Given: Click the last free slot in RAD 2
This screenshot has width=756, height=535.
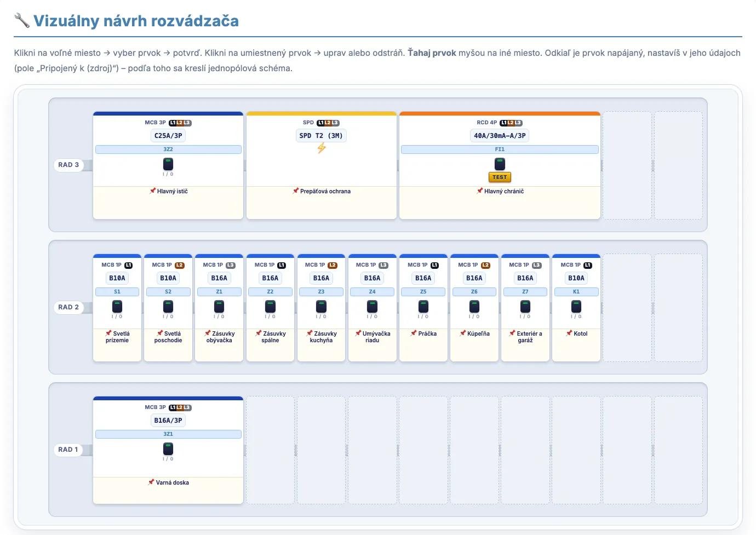Looking at the screenshot, I should pos(678,308).
